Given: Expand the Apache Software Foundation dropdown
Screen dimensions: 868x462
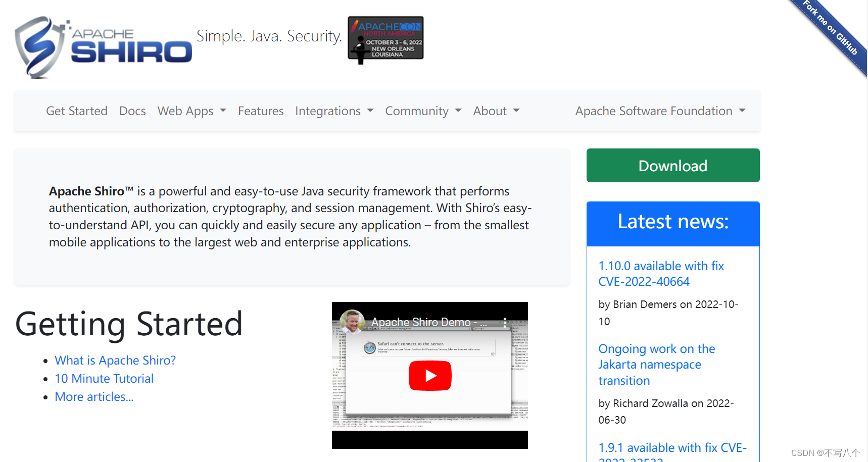Looking at the screenshot, I should pos(660,111).
